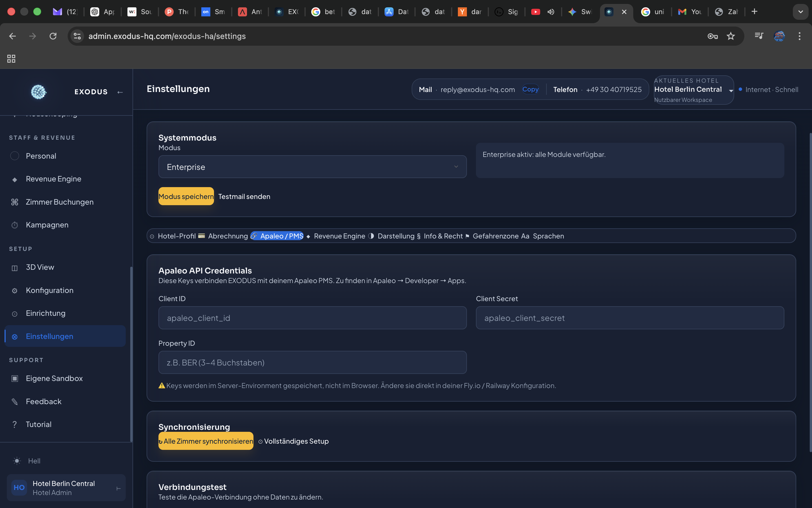This screenshot has height=508, width=812.
Task: View site information icon in address bar
Action: (77, 36)
